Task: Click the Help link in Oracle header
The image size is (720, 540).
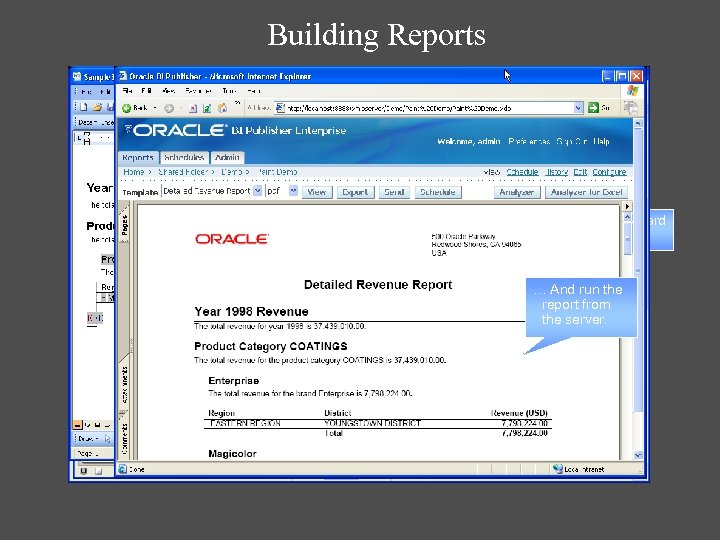Action: [x=601, y=141]
